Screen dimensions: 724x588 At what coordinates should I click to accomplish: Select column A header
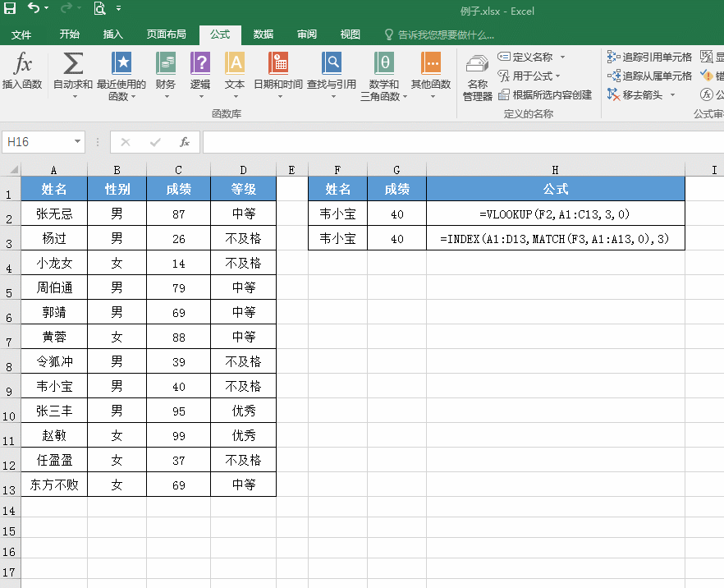[x=54, y=170]
